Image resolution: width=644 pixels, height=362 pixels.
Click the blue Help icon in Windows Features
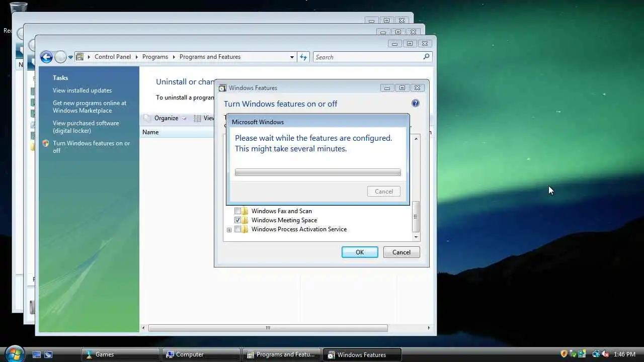415,103
